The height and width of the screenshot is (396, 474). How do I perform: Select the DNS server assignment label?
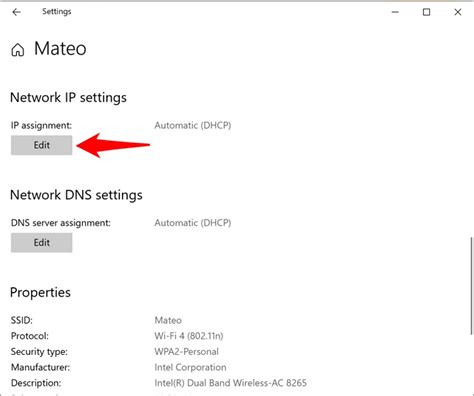coord(61,223)
